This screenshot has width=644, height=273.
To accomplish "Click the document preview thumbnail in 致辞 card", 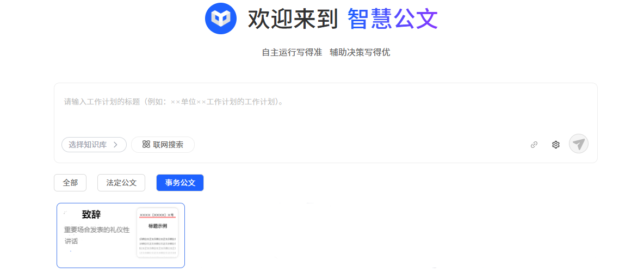I will point(158,233).
